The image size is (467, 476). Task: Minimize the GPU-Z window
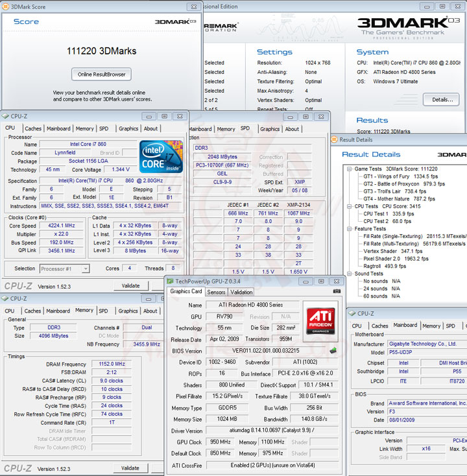pyautogui.click(x=305, y=281)
